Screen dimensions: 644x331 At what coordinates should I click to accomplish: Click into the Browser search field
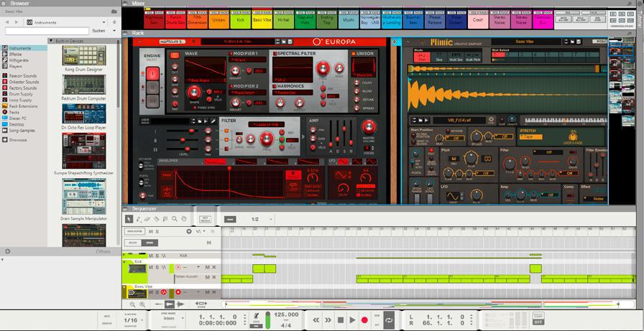click(x=47, y=31)
